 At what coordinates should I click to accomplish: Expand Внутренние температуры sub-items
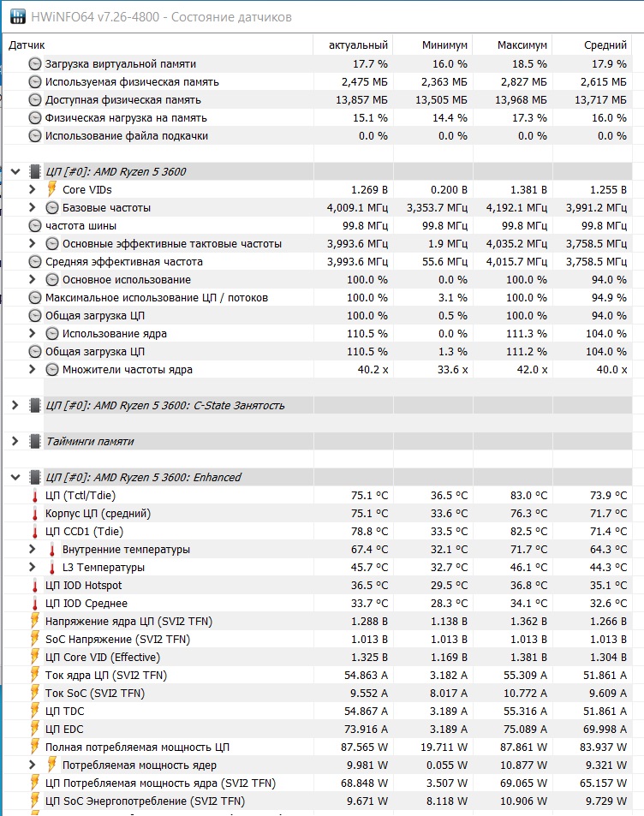point(33,549)
